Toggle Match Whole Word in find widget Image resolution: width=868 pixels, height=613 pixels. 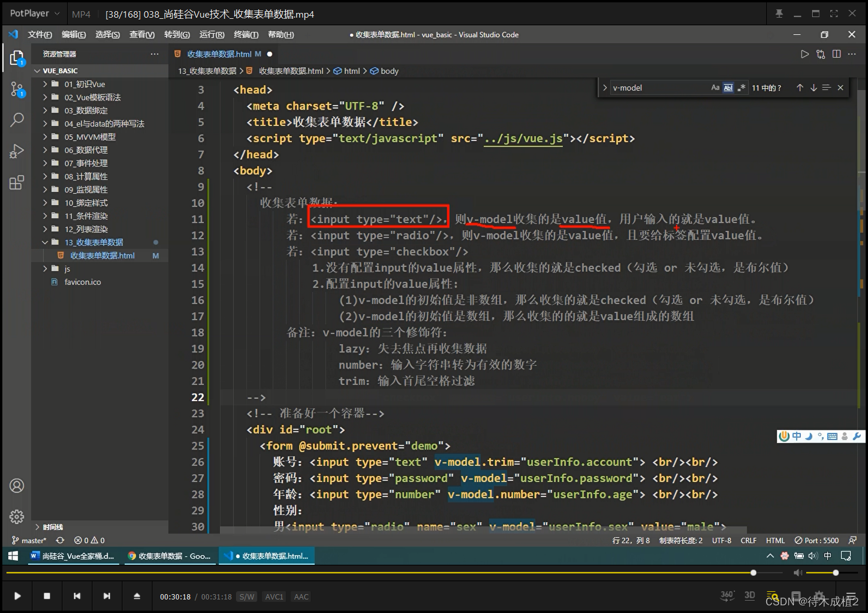point(728,88)
